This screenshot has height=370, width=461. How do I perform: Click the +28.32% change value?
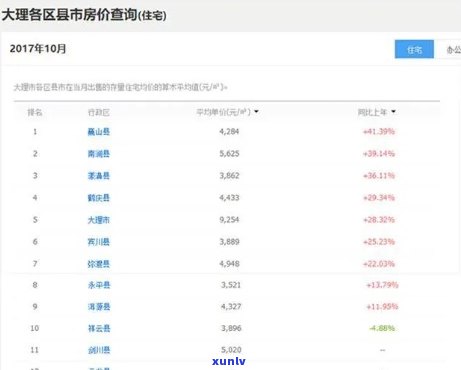[379, 220]
